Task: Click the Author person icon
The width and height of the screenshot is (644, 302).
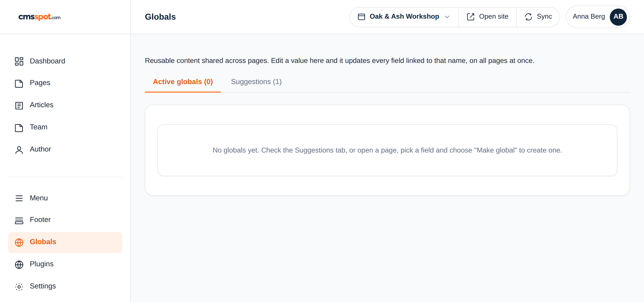Action: tap(19, 150)
